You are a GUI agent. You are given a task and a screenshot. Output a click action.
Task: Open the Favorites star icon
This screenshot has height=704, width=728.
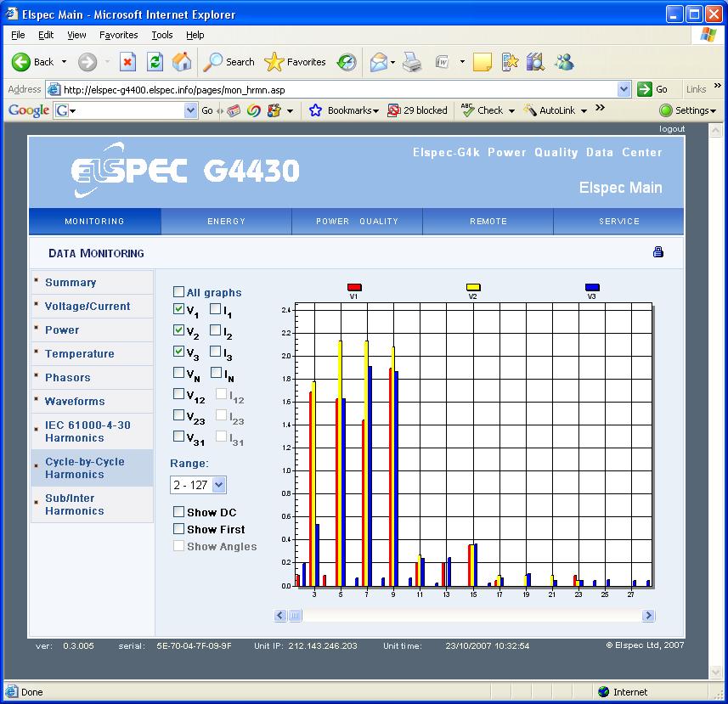pos(274,62)
